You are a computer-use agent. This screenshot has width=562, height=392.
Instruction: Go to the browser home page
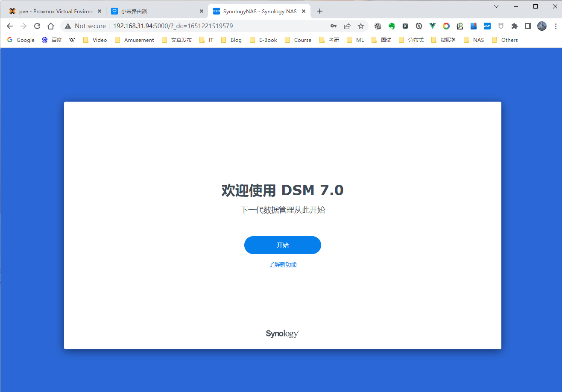[x=50, y=26]
